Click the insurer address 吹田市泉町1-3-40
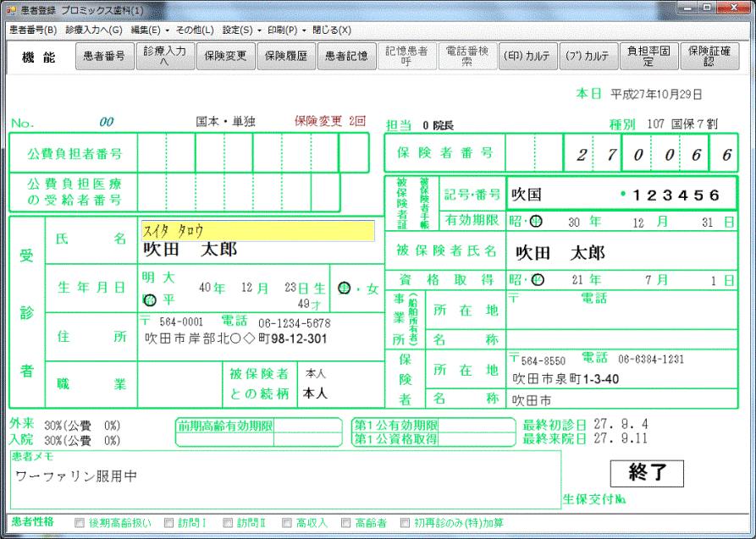756x539 pixels. (566, 379)
